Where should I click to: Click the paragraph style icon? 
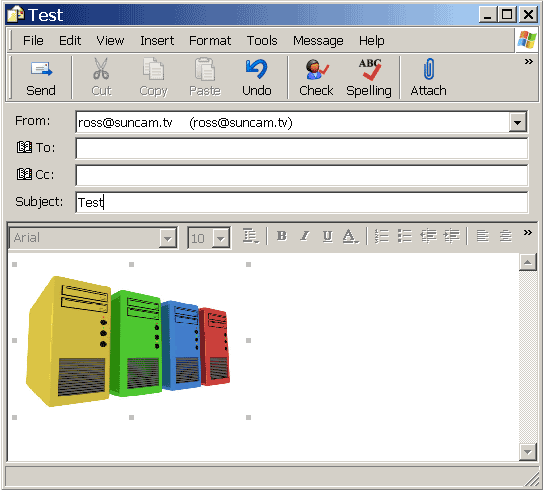coord(250,236)
